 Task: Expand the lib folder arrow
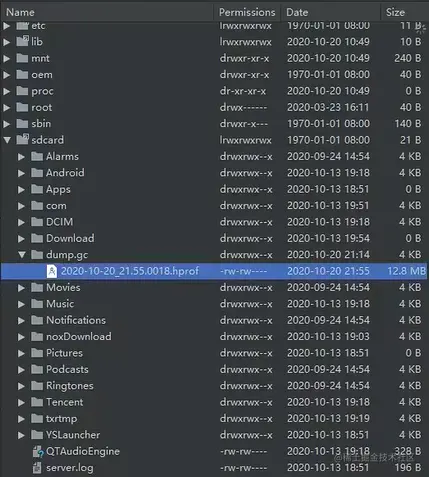tap(7, 42)
